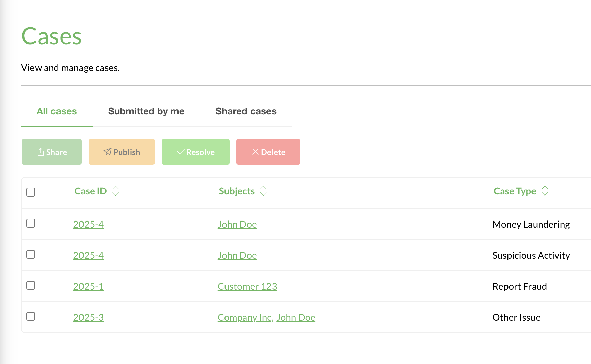Click the Resolve checkmark icon

click(x=181, y=152)
